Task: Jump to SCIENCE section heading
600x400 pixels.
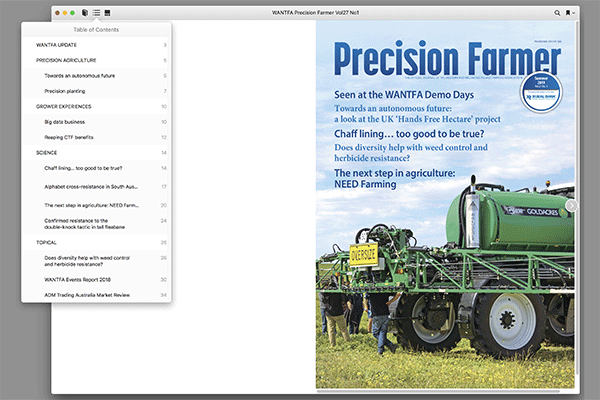Action: [46, 152]
